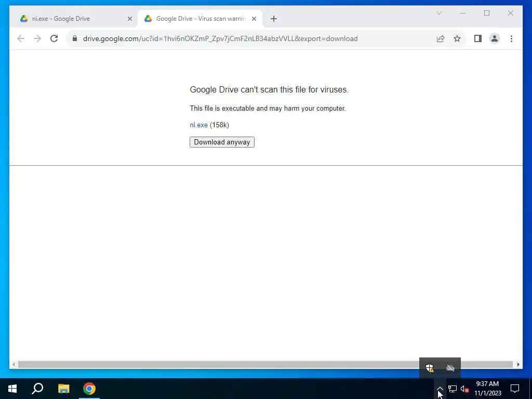Click the Download anyway button
The width and height of the screenshot is (532, 399).
[x=222, y=142]
